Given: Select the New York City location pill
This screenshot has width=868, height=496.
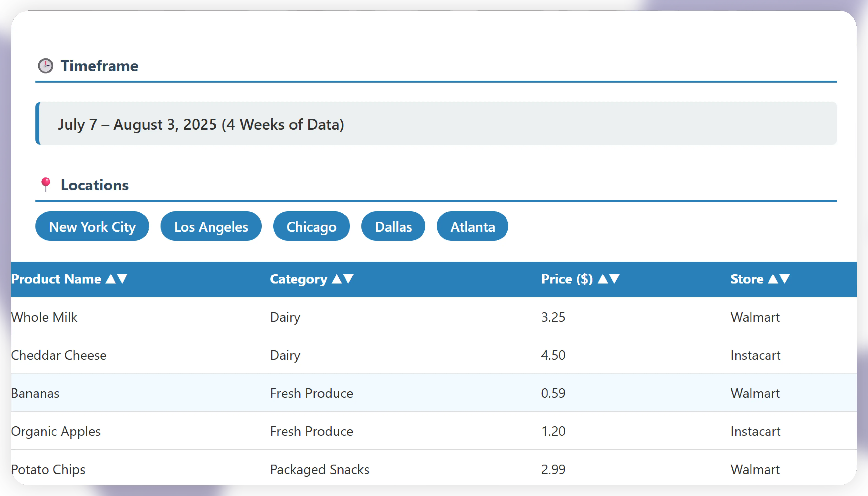Looking at the screenshot, I should pyautogui.click(x=92, y=227).
